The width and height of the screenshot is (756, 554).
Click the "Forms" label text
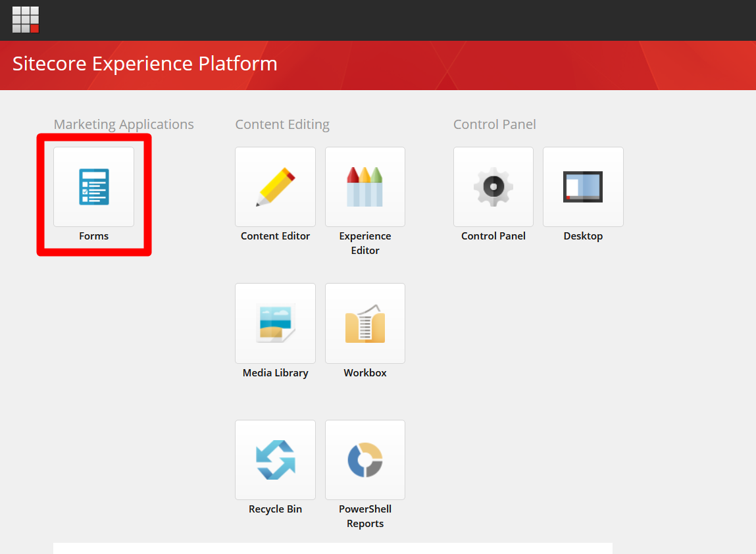(x=93, y=236)
